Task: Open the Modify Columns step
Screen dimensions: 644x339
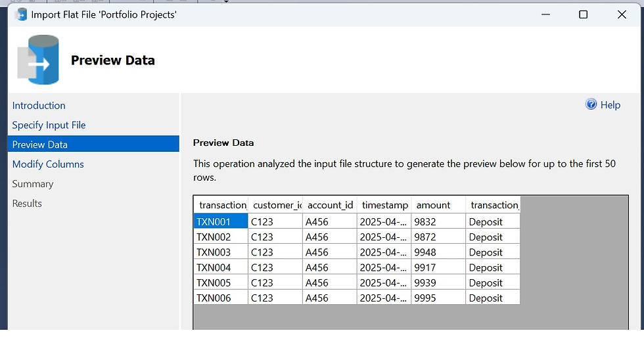Action: pyautogui.click(x=48, y=164)
